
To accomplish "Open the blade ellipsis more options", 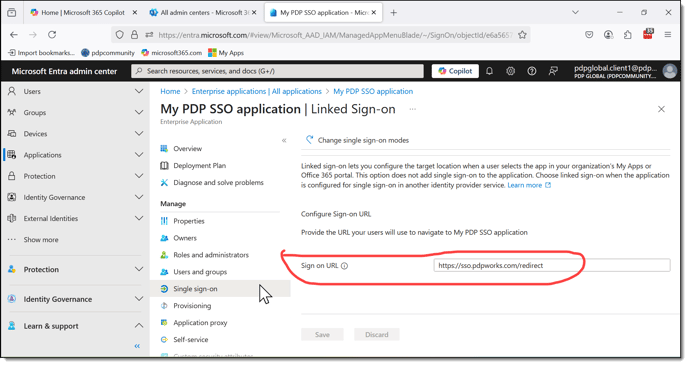I will point(412,109).
